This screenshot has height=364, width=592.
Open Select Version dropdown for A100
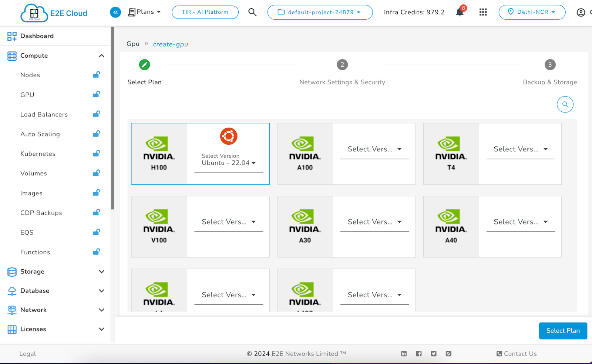point(374,149)
